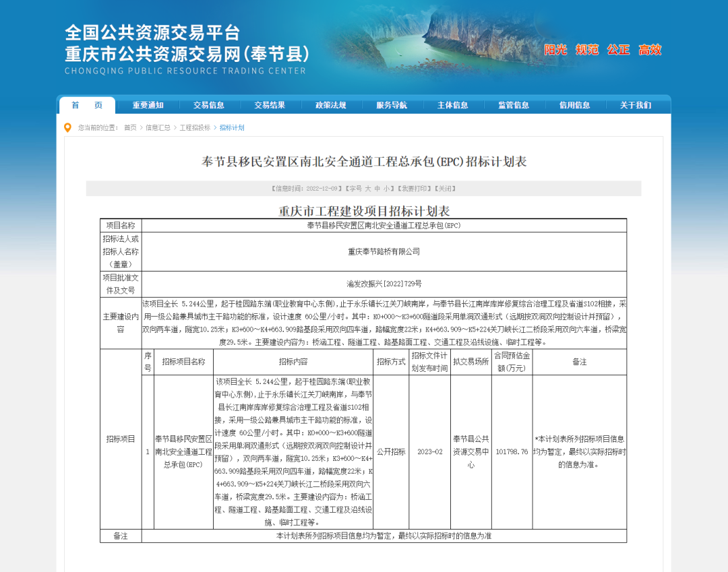Open the 重要通知 menu item
728x572 pixels.
pos(148,105)
